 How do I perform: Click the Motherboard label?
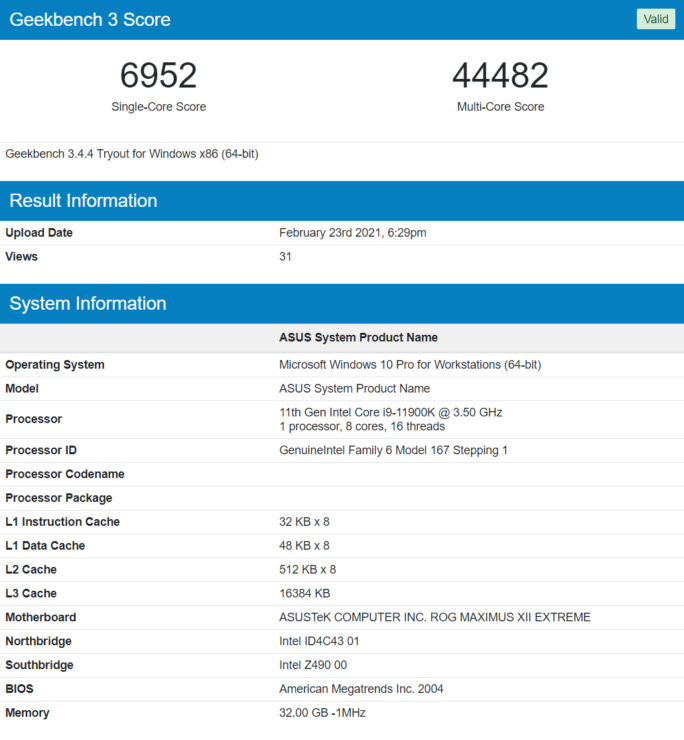pyautogui.click(x=41, y=617)
